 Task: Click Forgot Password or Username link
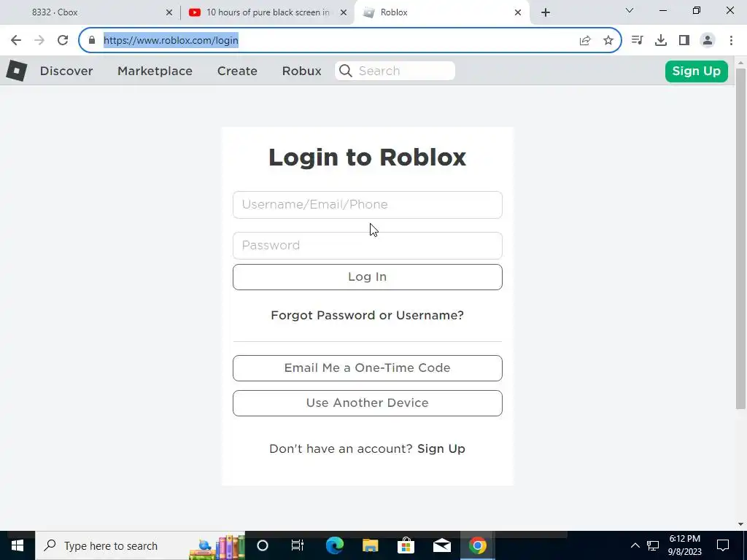pos(368,315)
